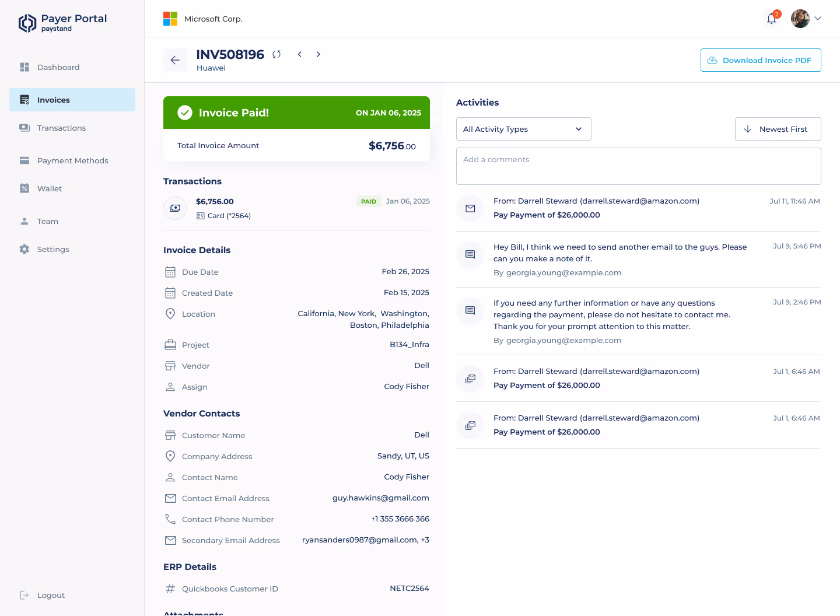The height and width of the screenshot is (616, 840).
Task: Click the Cody Fisher assignee value
Action: coord(407,387)
